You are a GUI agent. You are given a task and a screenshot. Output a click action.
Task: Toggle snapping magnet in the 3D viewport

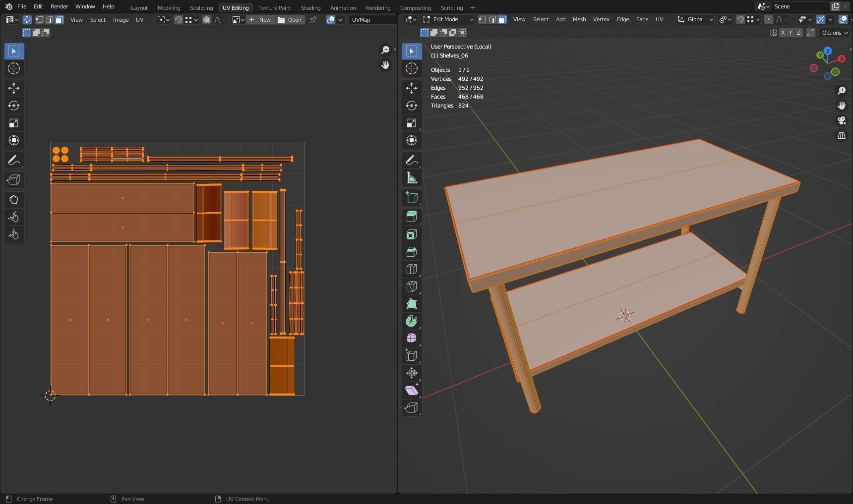pyautogui.click(x=740, y=19)
